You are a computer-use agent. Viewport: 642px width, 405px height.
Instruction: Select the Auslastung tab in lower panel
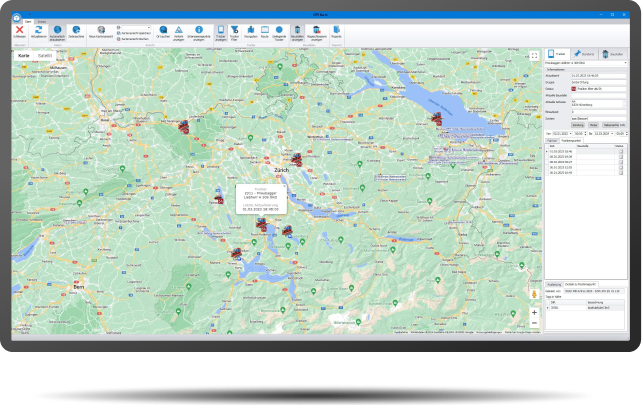[554, 284]
